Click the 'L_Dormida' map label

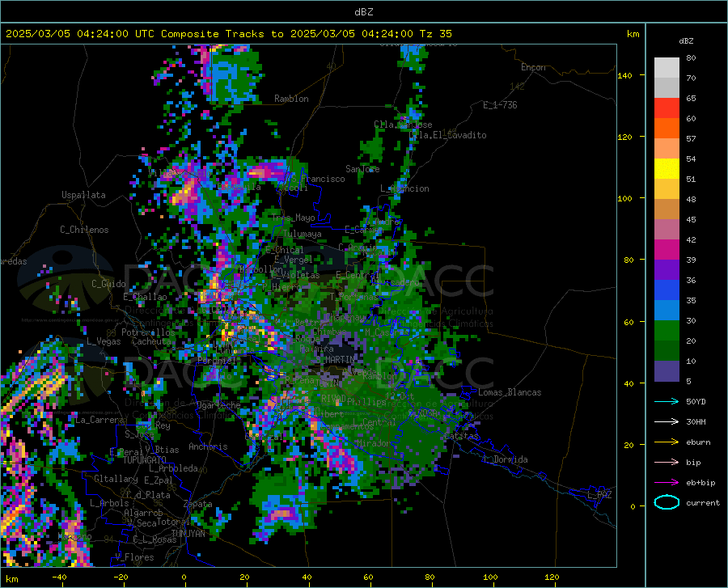506,459
